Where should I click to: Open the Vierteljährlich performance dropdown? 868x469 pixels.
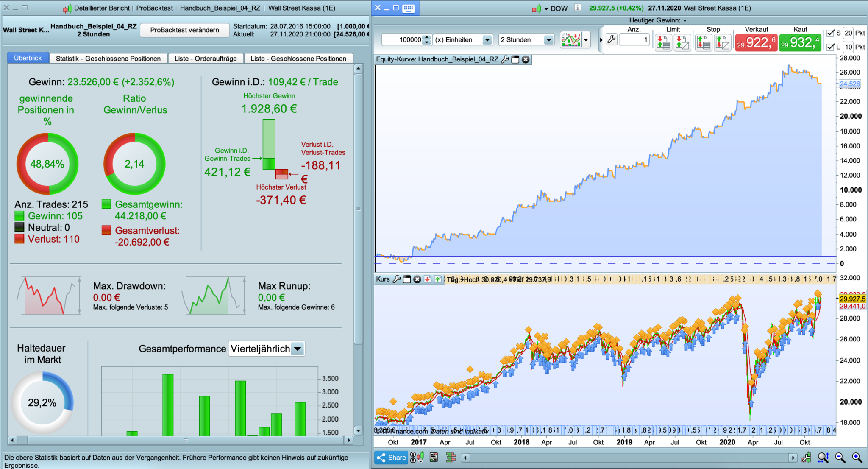(x=298, y=349)
